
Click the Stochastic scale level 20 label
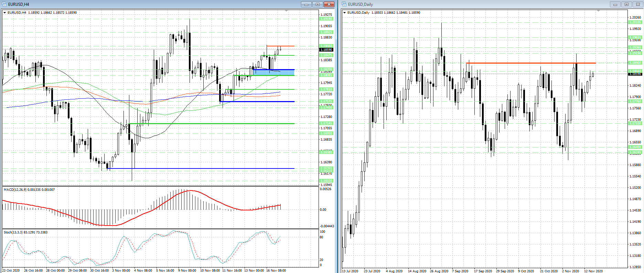(322, 260)
